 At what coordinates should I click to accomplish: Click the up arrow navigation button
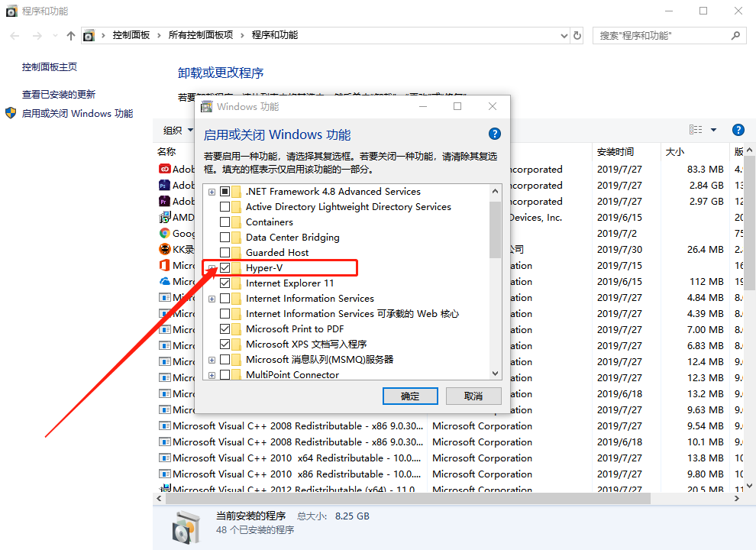click(71, 35)
